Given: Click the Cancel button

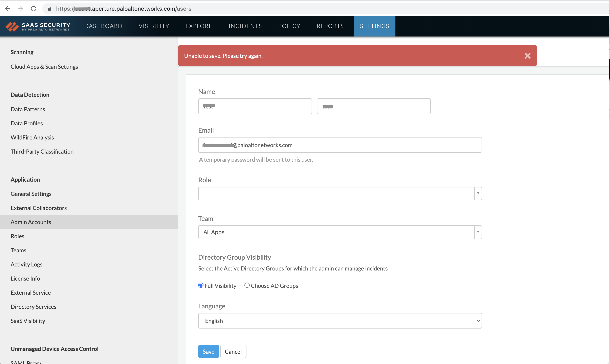Looking at the screenshot, I should coord(233,352).
